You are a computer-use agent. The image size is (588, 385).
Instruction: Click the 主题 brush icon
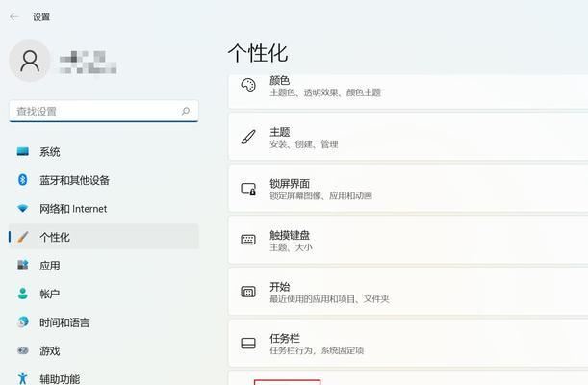[x=248, y=138]
